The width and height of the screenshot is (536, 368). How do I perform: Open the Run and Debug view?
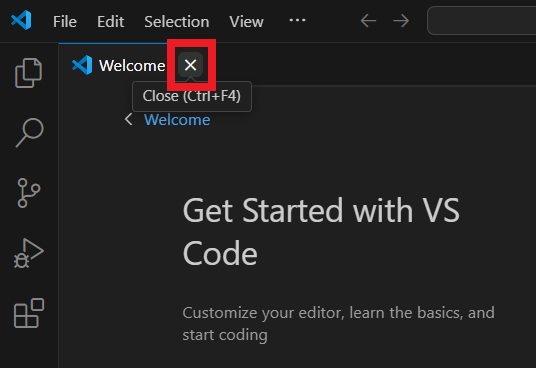29,253
